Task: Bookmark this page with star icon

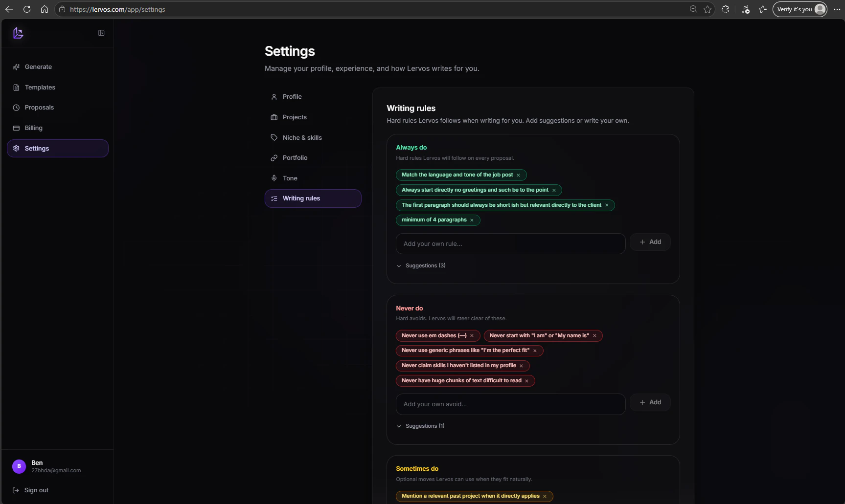Action: coord(708,9)
